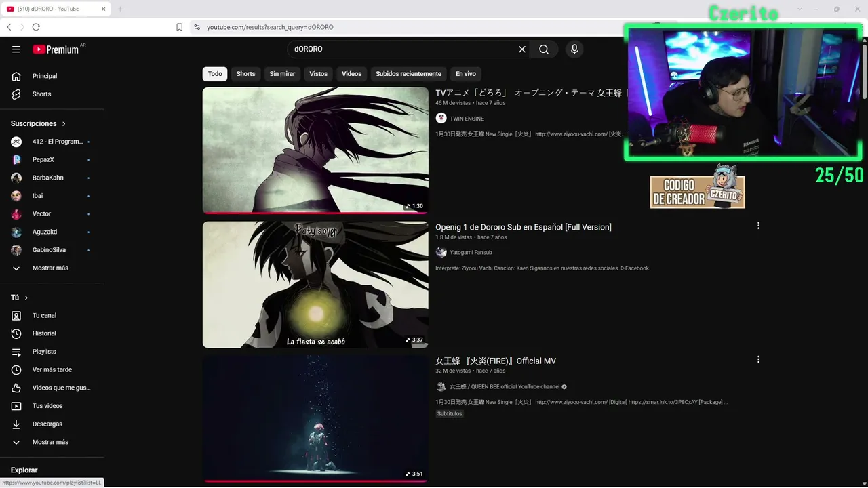Open options menu for Openig 1 de Dororo video
Viewport: 868px width, 488px height.
point(758,226)
